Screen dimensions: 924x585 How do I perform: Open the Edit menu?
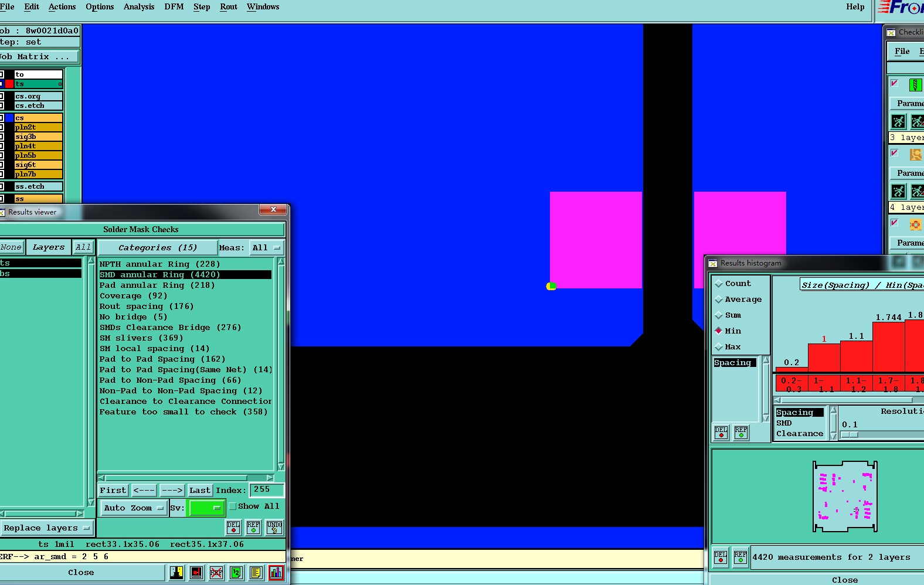(32, 7)
